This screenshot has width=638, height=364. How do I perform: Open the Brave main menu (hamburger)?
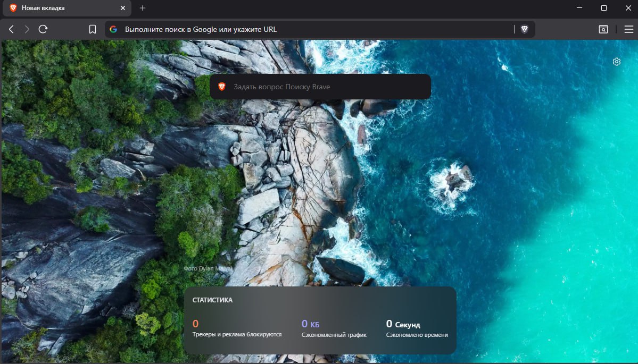628,29
